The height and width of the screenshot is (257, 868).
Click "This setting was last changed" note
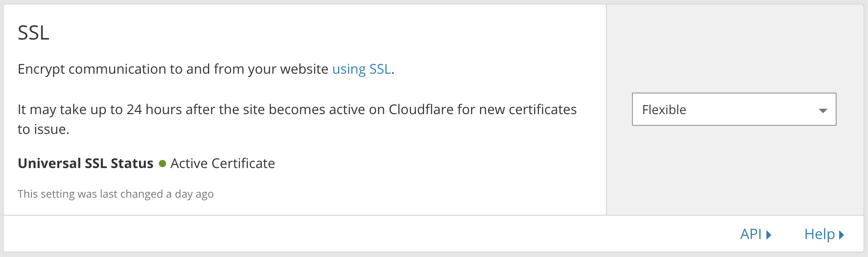90,194
